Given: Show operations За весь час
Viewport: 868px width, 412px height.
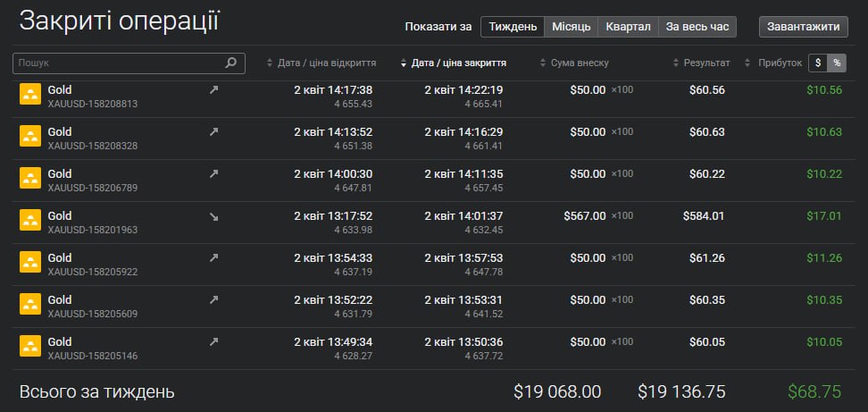Looking at the screenshot, I should click(698, 27).
